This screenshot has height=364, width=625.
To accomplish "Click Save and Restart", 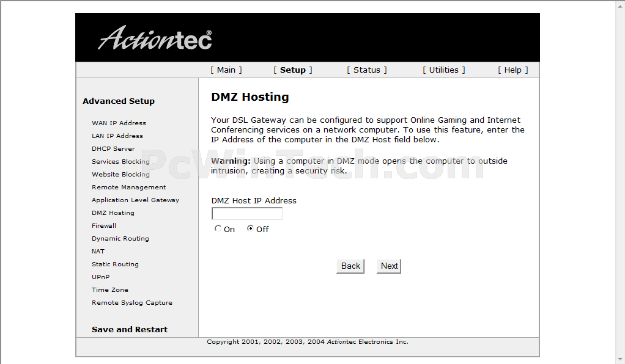I will coord(130,329).
